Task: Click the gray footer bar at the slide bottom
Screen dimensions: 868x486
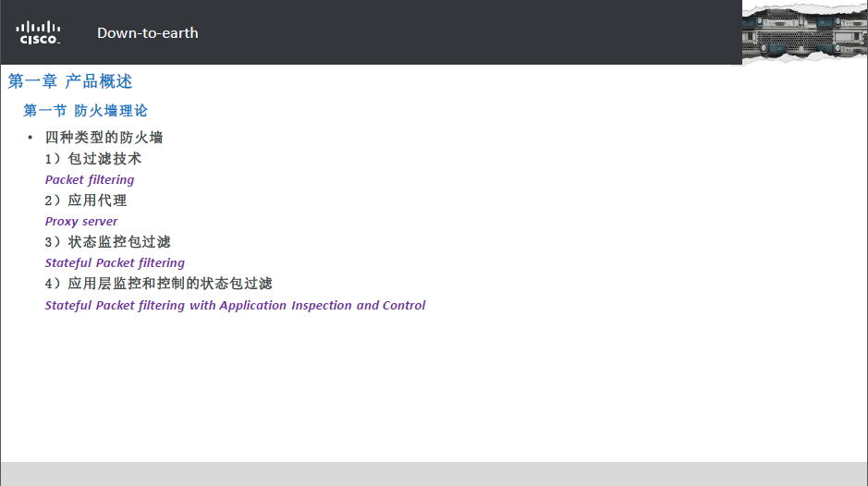Action: click(x=434, y=473)
